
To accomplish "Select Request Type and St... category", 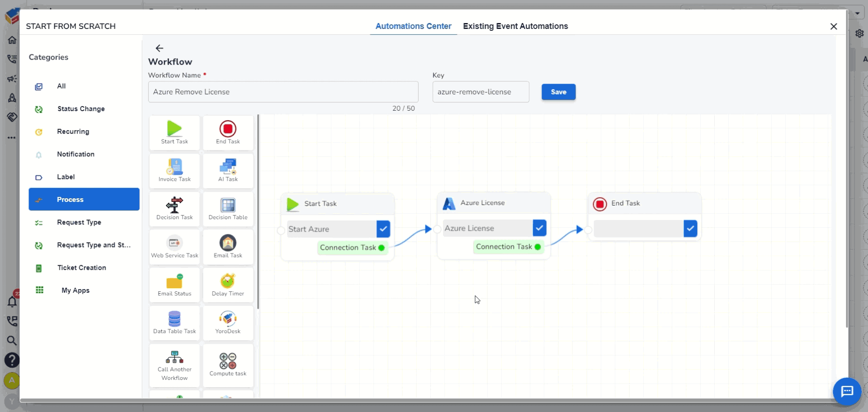I will point(84,245).
